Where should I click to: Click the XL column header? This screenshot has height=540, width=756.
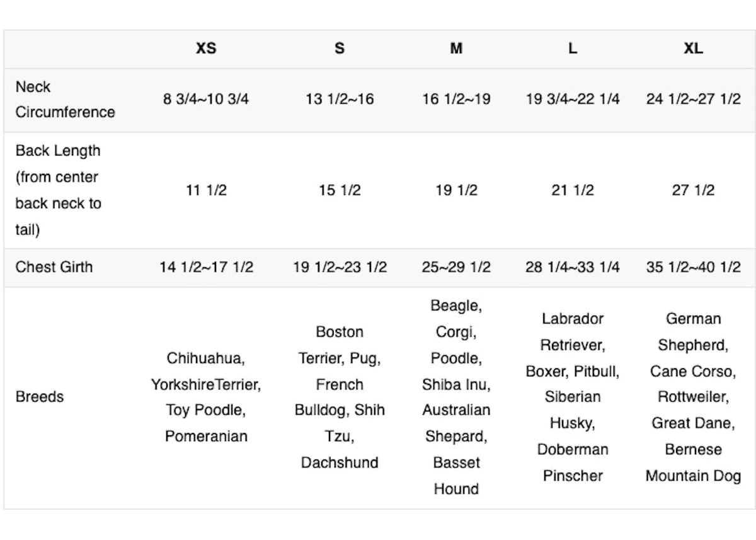pyautogui.click(x=693, y=49)
